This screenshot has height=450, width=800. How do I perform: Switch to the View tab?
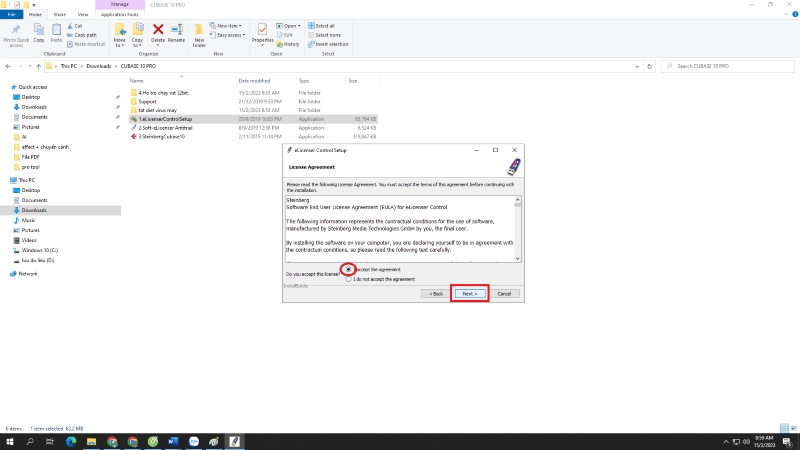[83, 14]
